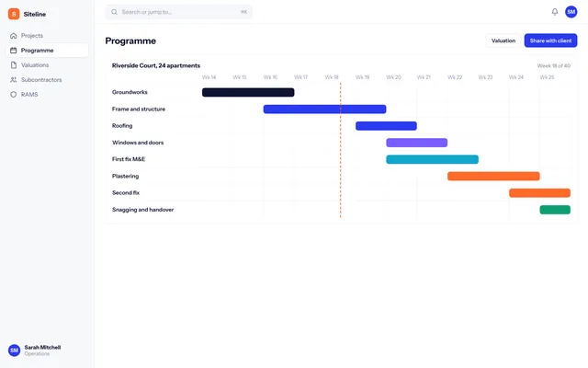Screen dimensions: 588x368
Task: Open notifications bell
Action: (555, 12)
